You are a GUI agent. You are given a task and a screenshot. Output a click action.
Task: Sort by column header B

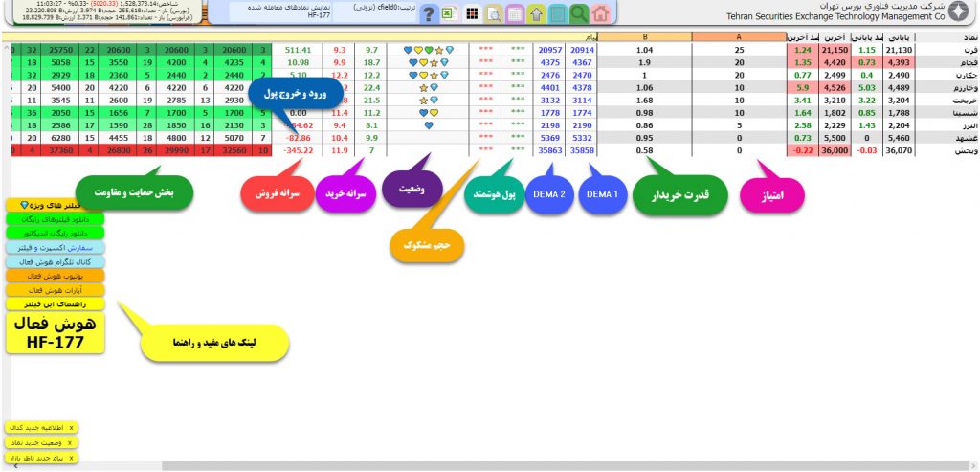click(x=644, y=36)
